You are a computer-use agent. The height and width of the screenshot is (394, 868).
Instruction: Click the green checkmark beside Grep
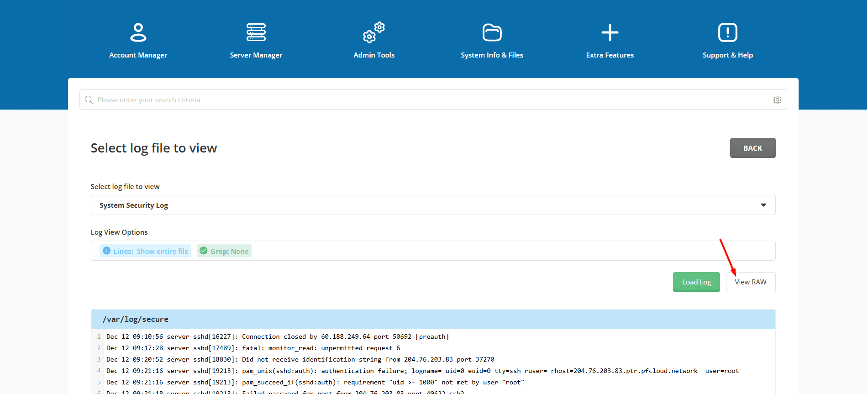(204, 251)
